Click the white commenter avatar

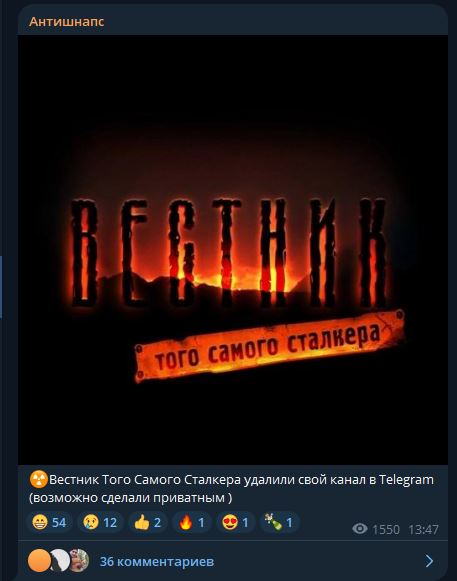(59, 561)
